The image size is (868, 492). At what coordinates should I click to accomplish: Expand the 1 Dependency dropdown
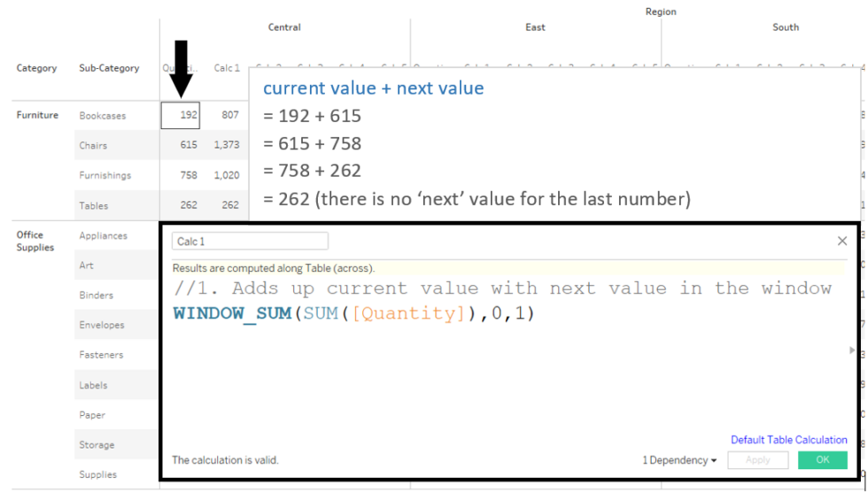679,460
